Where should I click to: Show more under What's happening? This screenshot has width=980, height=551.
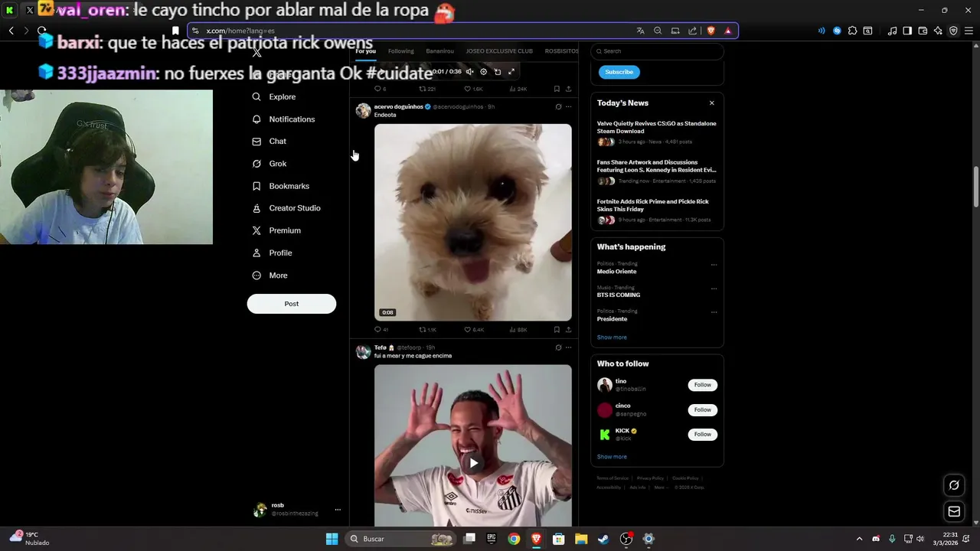point(612,337)
